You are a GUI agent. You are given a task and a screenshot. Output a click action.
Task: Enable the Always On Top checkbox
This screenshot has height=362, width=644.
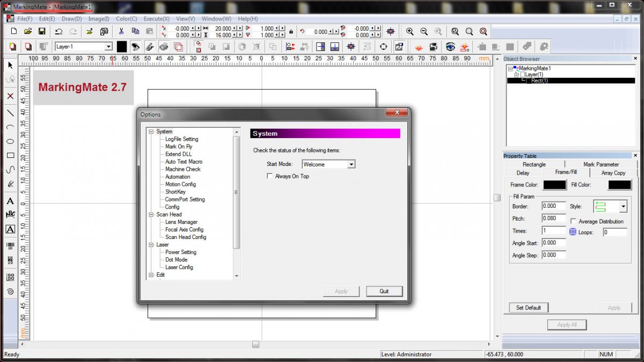tap(270, 176)
